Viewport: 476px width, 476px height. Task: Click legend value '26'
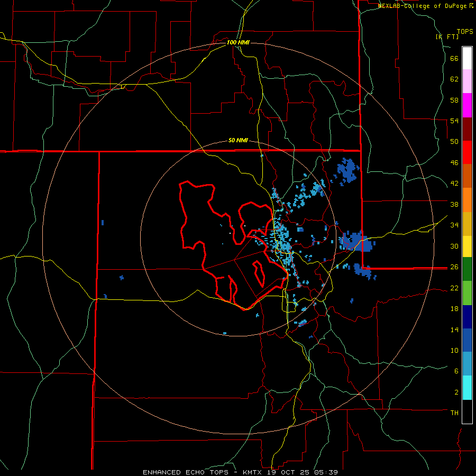point(454,267)
